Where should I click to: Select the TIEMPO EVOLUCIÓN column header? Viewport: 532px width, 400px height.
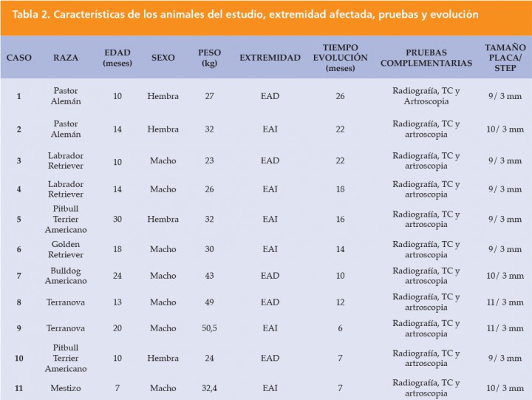pyautogui.click(x=341, y=58)
